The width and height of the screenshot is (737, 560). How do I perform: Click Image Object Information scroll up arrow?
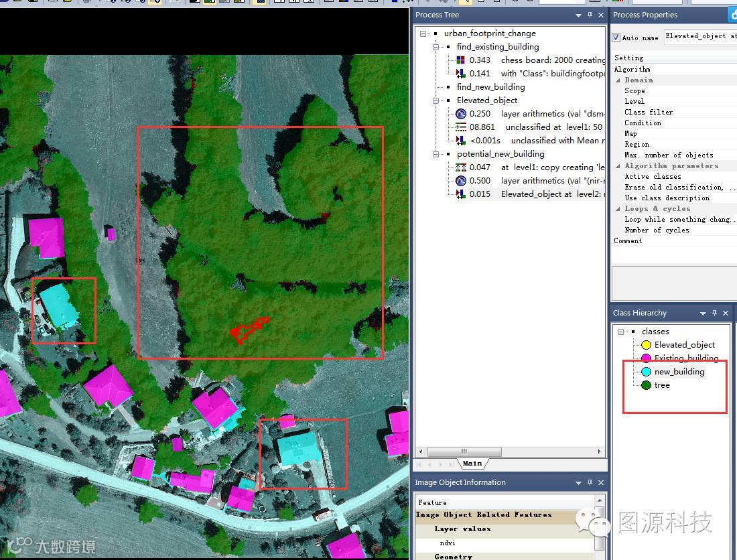599,501
